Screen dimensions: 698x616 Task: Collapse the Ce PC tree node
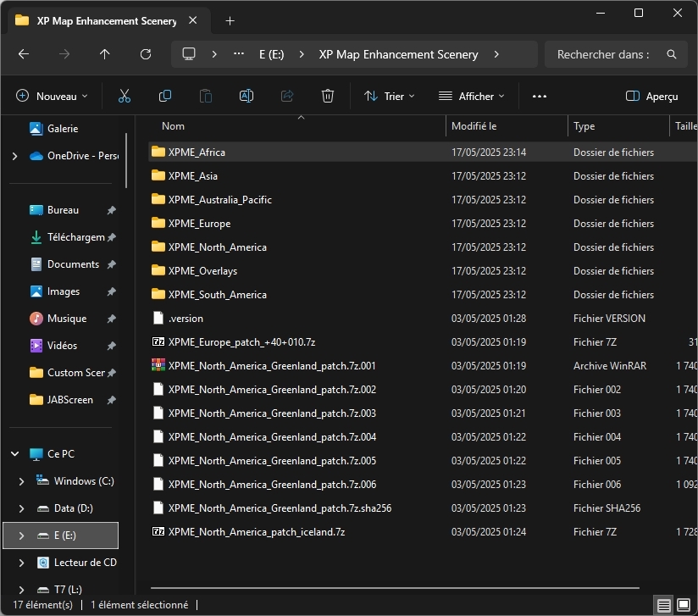tap(15, 454)
